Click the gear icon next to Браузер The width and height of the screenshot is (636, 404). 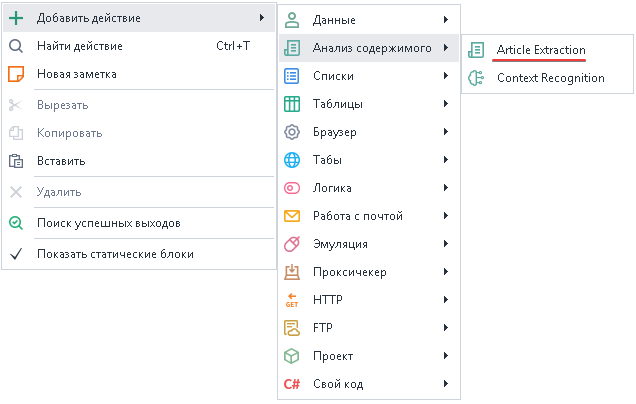pyautogui.click(x=292, y=132)
